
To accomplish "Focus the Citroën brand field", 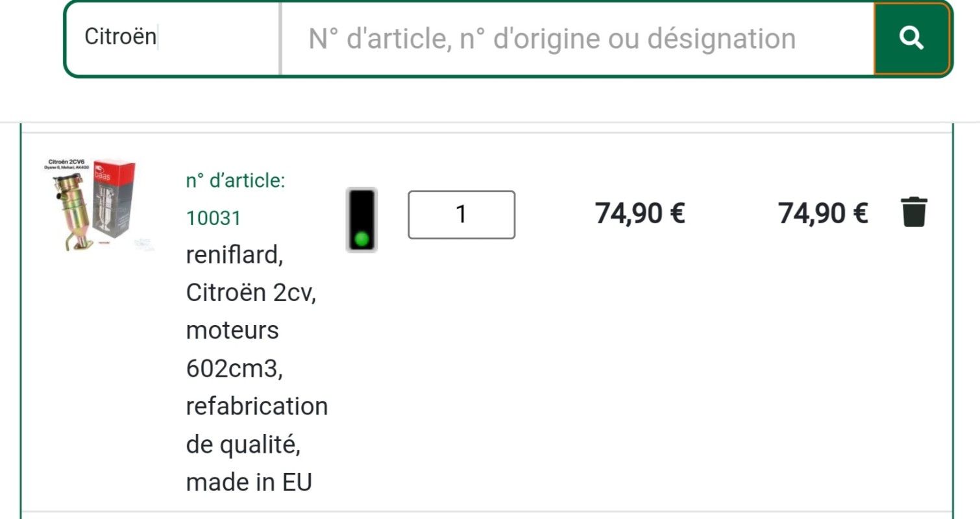I will 172,38.
